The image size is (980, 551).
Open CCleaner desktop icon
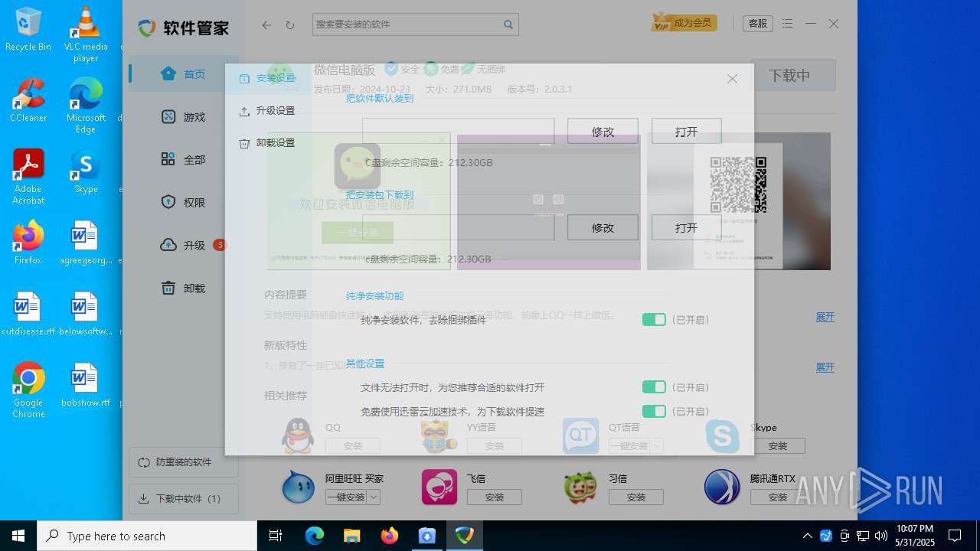tap(28, 100)
